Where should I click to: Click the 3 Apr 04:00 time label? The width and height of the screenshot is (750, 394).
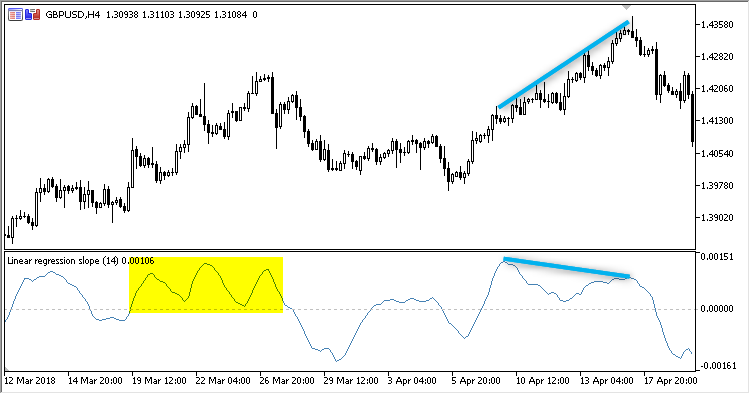412,381
